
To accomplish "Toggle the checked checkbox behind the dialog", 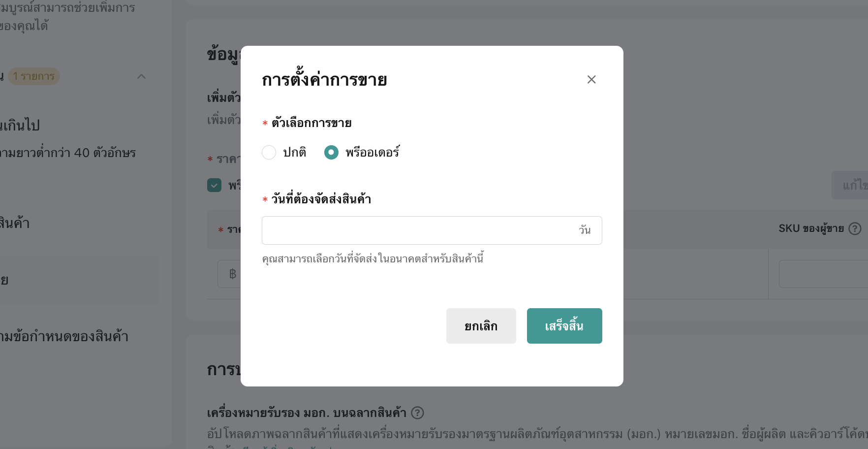I will coord(215,185).
